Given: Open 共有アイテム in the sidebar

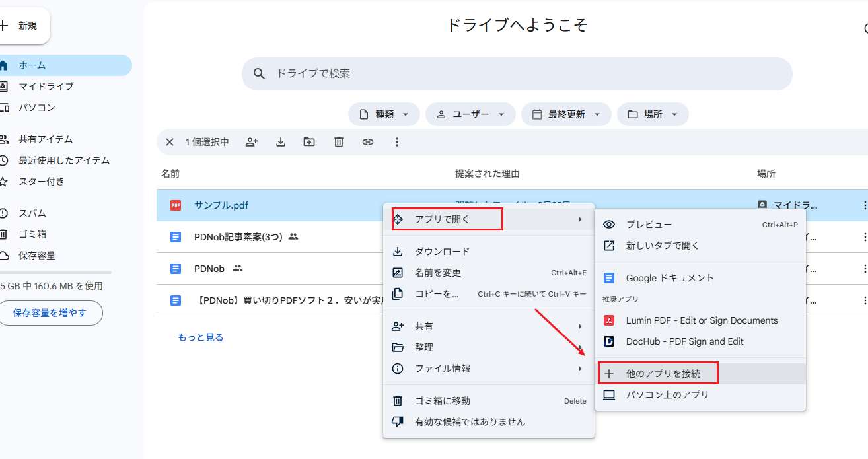Looking at the screenshot, I should pos(65,139).
